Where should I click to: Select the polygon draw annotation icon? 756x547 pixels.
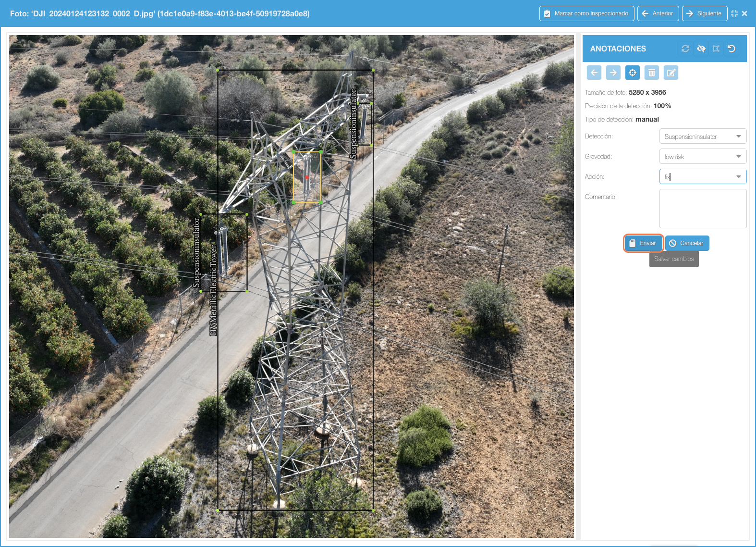pos(716,49)
